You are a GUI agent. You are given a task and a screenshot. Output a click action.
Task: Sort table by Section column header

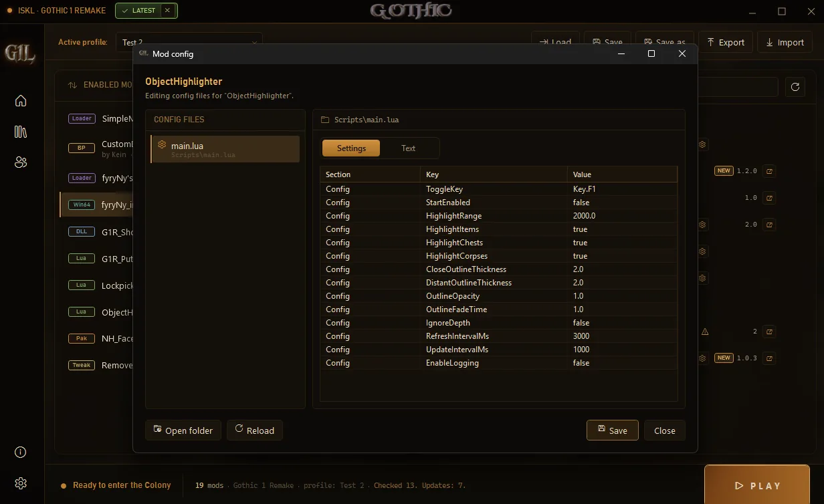point(370,174)
